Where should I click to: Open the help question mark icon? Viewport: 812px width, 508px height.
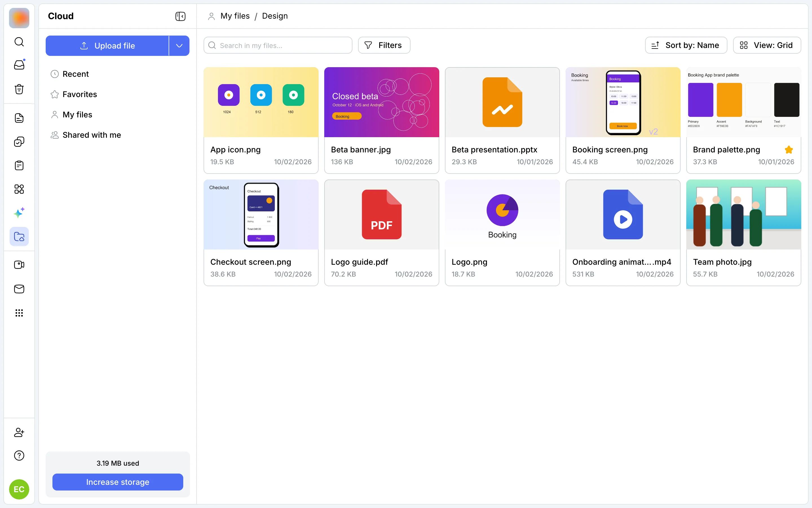click(x=19, y=456)
